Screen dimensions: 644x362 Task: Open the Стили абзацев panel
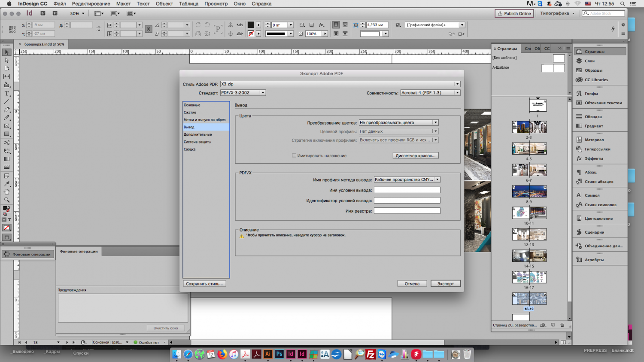pos(599,182)
